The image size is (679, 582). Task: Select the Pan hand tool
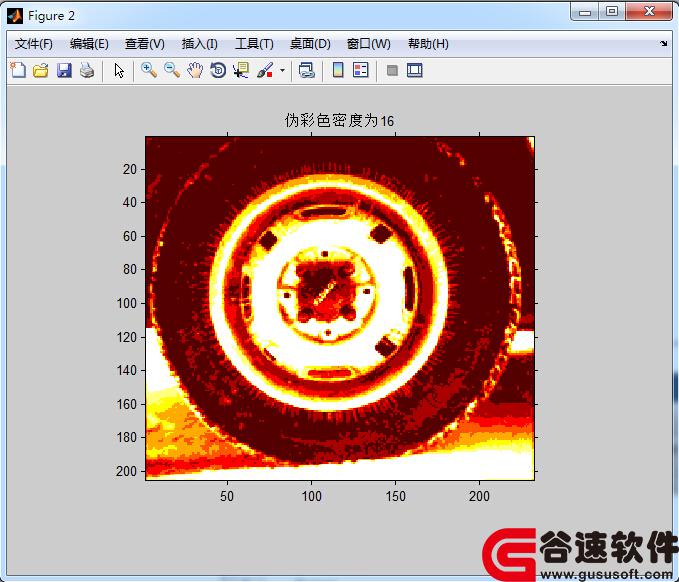click(195, 70)
